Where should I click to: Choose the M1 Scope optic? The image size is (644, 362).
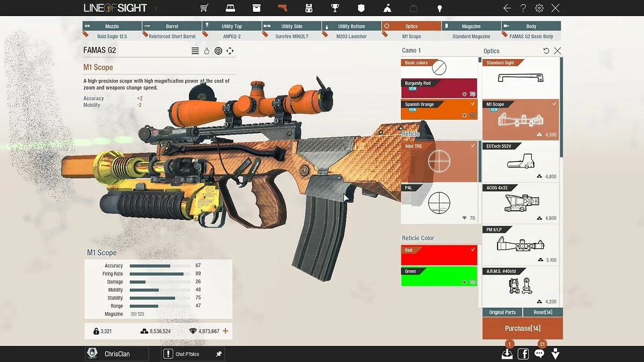[521, 120]
